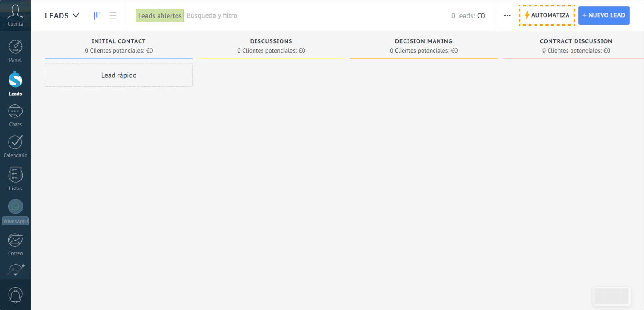The image size is (644, 310).
Task: Click the '0 leads: €0' summary
Action: tap(468, 16)
